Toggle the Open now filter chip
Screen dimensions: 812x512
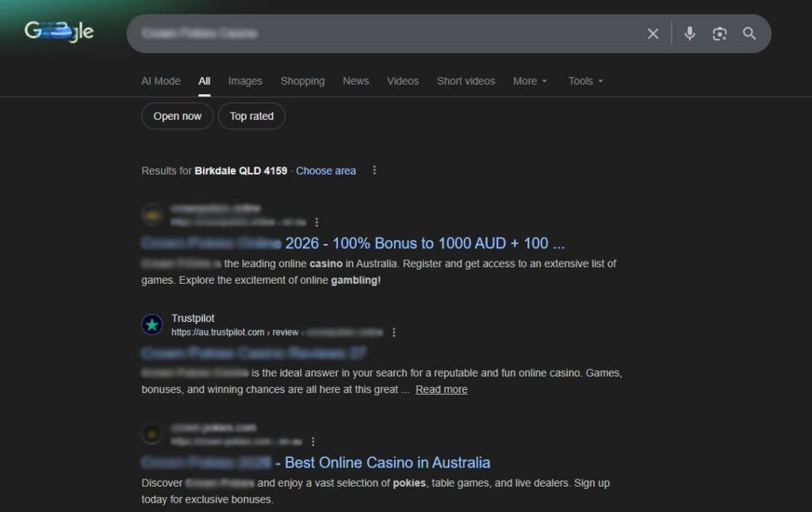[177, 116]
